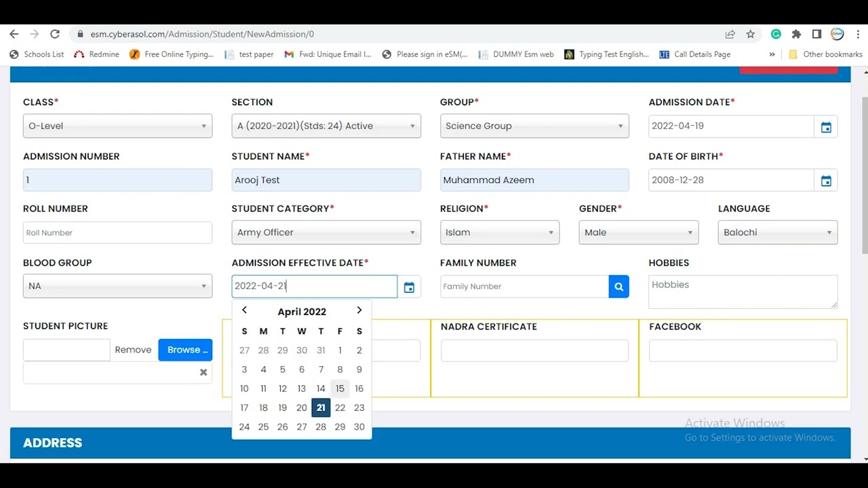Open Please sign in eSM bookmark

point(425,54)
